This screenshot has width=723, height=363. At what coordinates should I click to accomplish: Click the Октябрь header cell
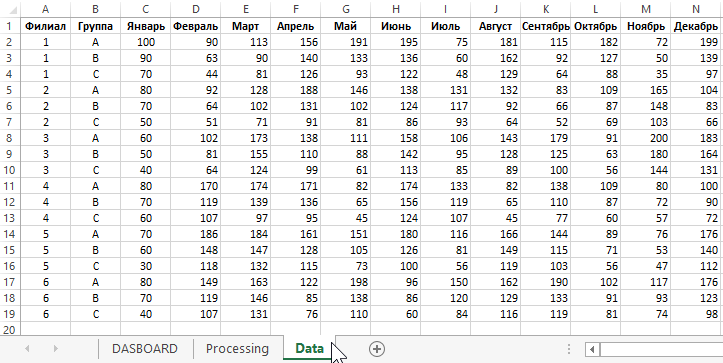coord(596,26)
